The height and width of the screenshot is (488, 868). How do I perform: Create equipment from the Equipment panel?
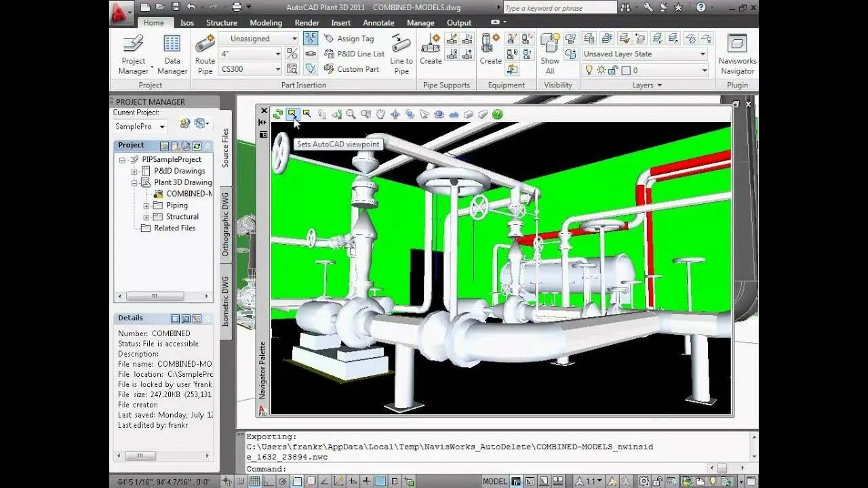490,49
